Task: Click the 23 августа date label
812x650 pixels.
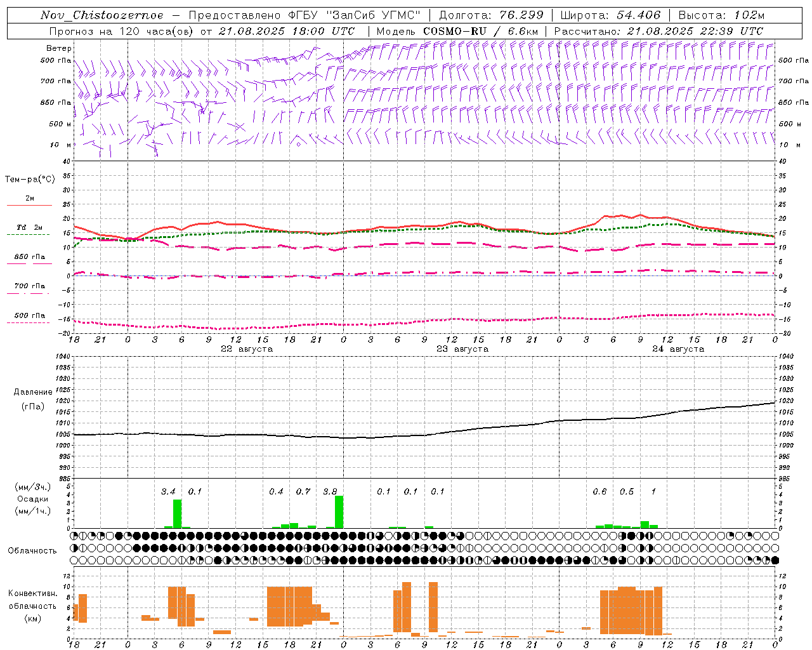Action: coord(462,349)
